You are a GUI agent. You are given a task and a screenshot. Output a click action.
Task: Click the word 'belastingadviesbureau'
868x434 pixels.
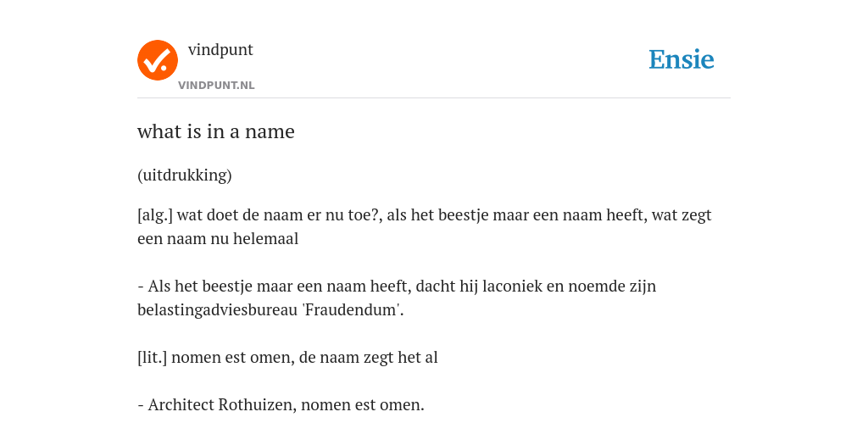pyautogui.click(x=218, y=310)
